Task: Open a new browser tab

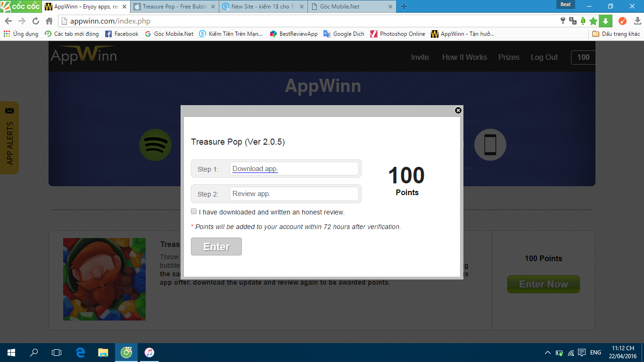Action: (404, 7)
